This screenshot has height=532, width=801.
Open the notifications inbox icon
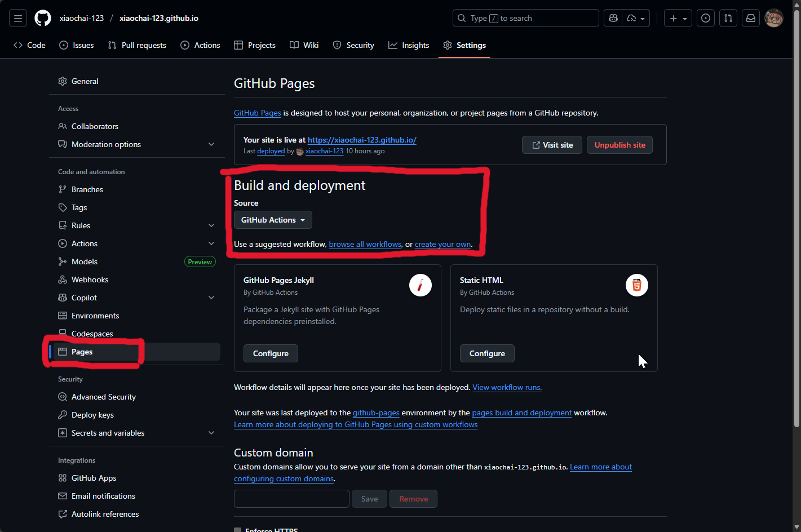[x=751, y=18]
